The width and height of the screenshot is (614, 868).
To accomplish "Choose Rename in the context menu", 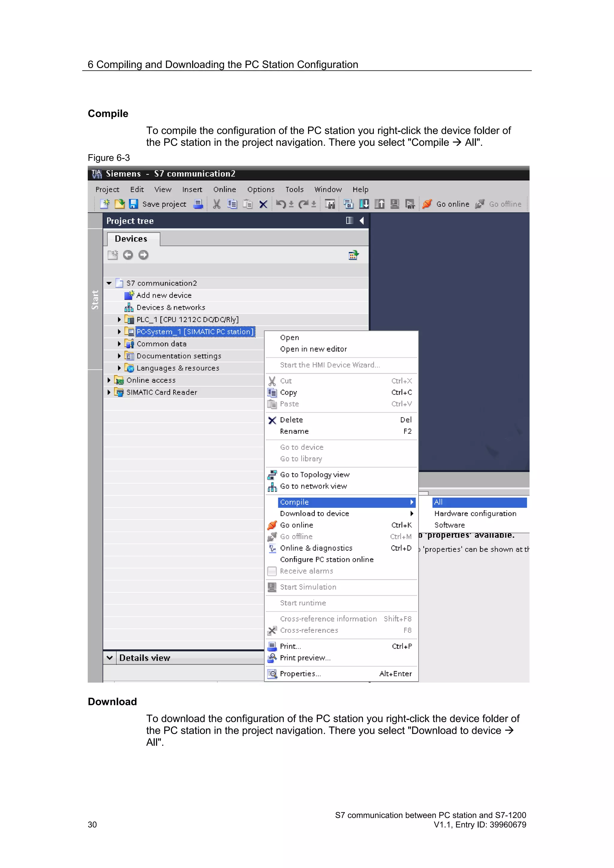I will click(x=294, y=431).
